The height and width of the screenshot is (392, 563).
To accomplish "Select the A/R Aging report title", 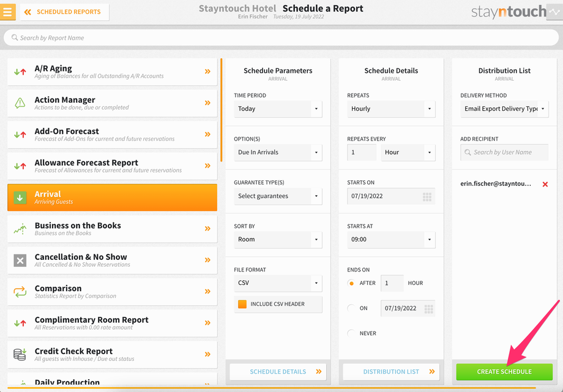I will [53, 68].
